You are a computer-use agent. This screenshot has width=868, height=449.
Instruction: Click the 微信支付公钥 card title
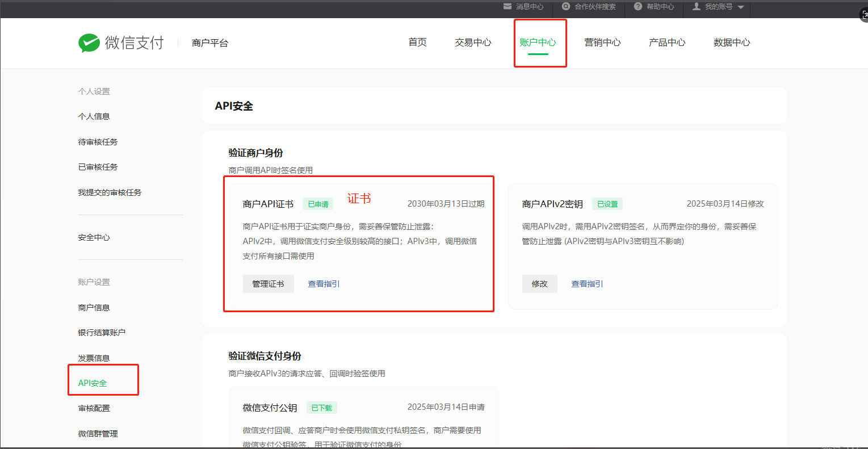pos(270,408)
